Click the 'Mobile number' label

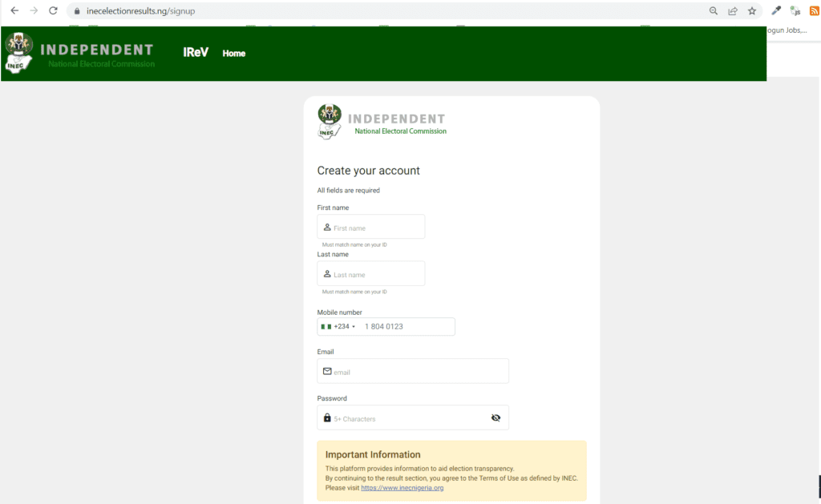(x=339, y=312)
